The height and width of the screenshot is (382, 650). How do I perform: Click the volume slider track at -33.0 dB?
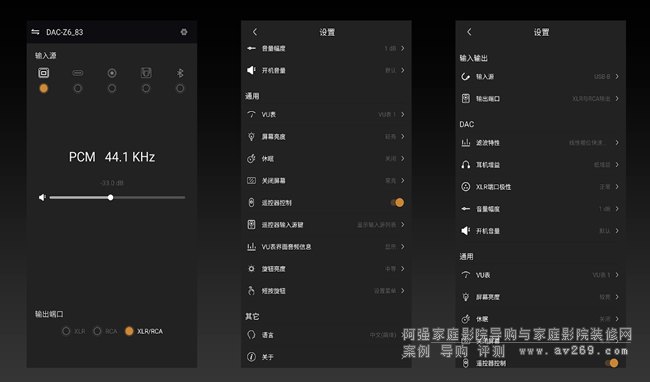coord(117,197)
